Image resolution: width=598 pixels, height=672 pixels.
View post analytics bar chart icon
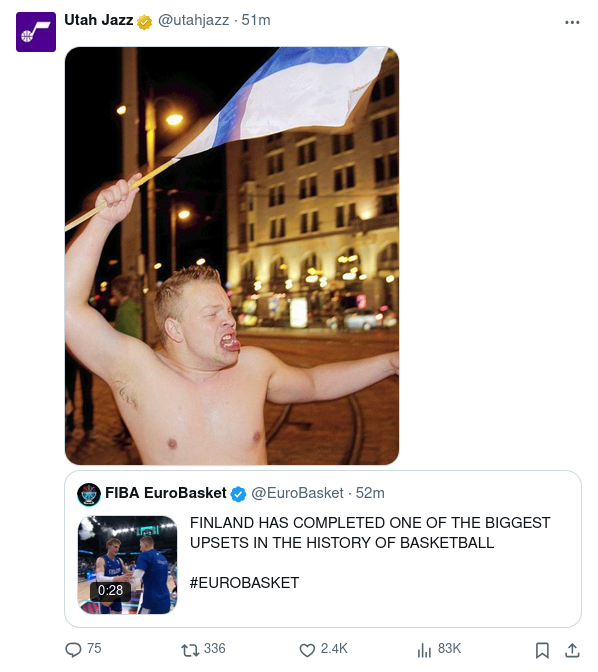pyautogui.click(x=424, y=650)
